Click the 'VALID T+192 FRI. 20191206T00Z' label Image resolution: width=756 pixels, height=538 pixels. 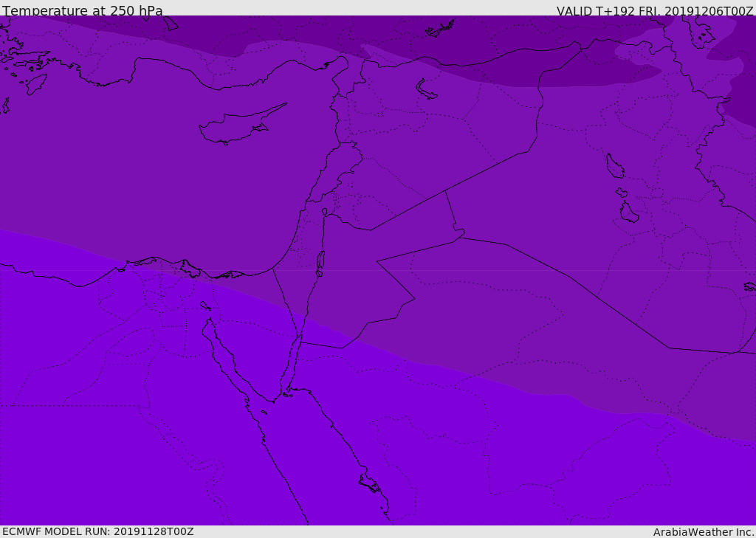coord(655,10)
